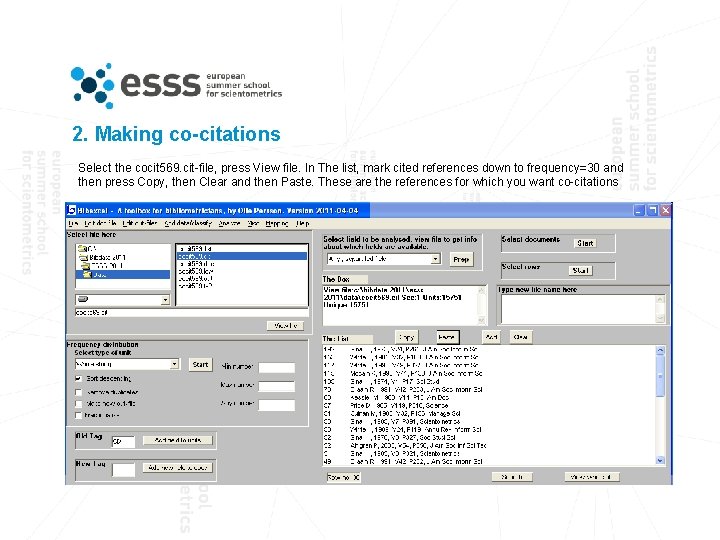Viewport: 720px width, 540px height.
Task: Click the third number field under Max number
Action: [x=276, y=405]
